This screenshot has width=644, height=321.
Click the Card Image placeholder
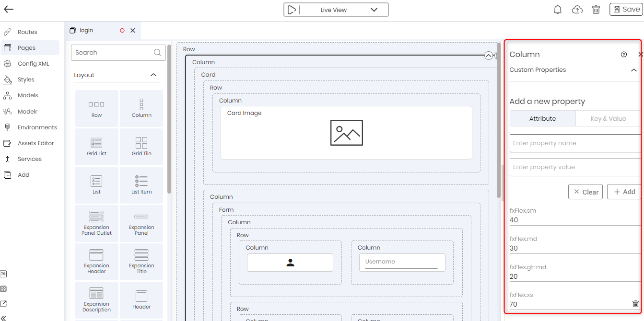point(346,133)
